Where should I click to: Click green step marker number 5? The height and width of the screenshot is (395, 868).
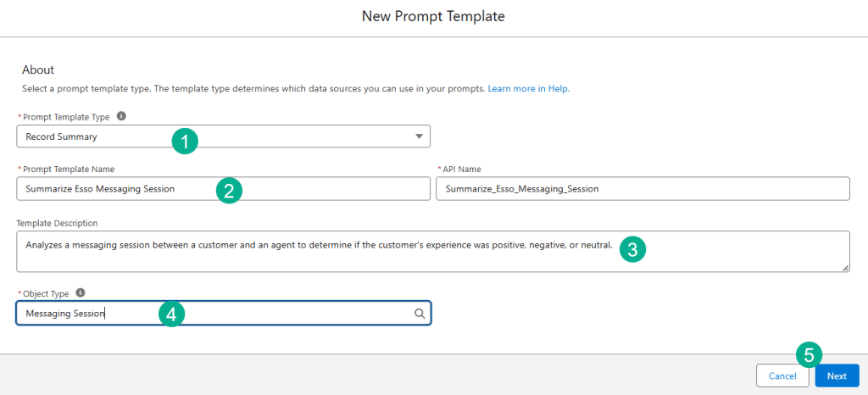[x=809, y=354]
